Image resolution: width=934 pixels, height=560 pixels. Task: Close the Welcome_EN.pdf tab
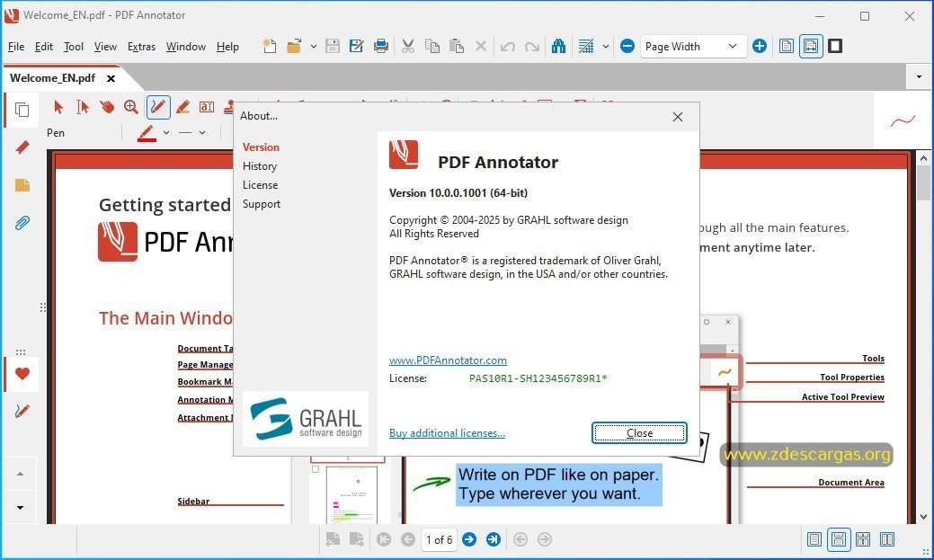click(x=111, y=78)
